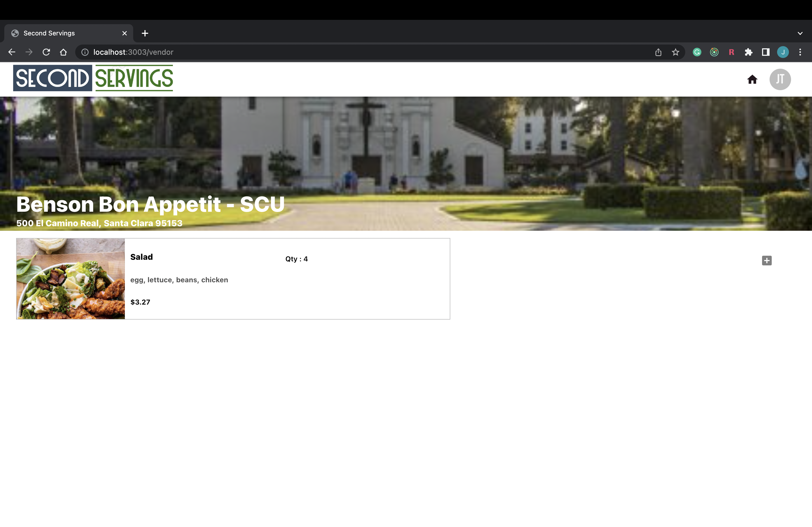This screenshot has width=812, height=527.
Task: Click the plus icon to add item
Action: 767,261
